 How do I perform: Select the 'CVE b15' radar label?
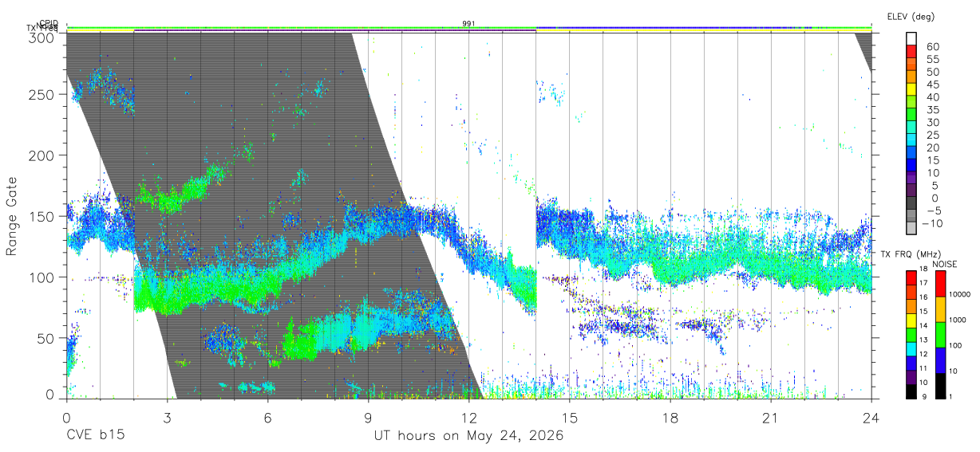95,436
